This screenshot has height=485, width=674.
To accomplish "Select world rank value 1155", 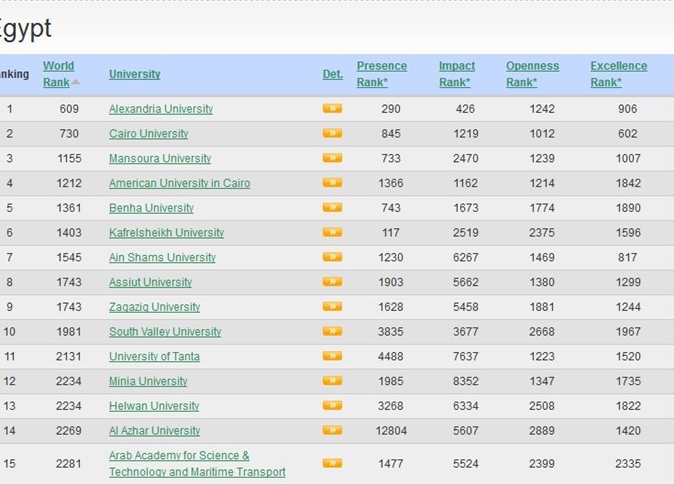I will pos(69,158).
